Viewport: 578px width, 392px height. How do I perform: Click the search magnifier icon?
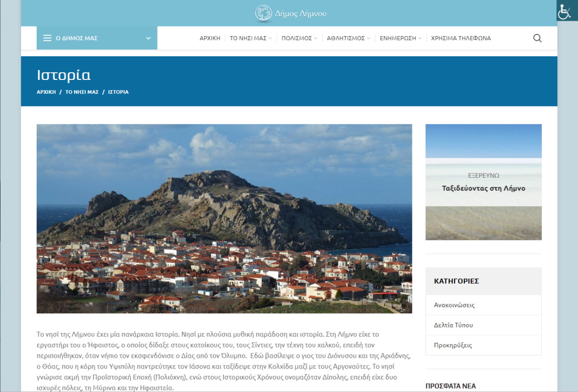pos(537,38)
